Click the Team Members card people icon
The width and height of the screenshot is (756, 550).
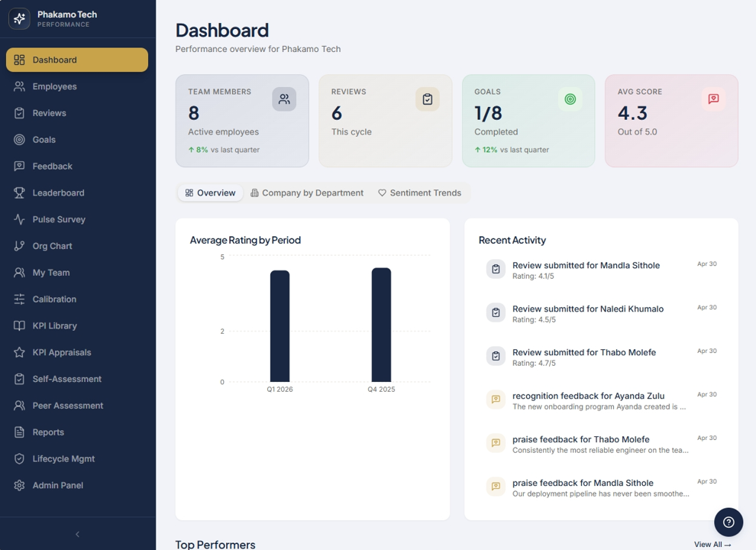(284, 99)
